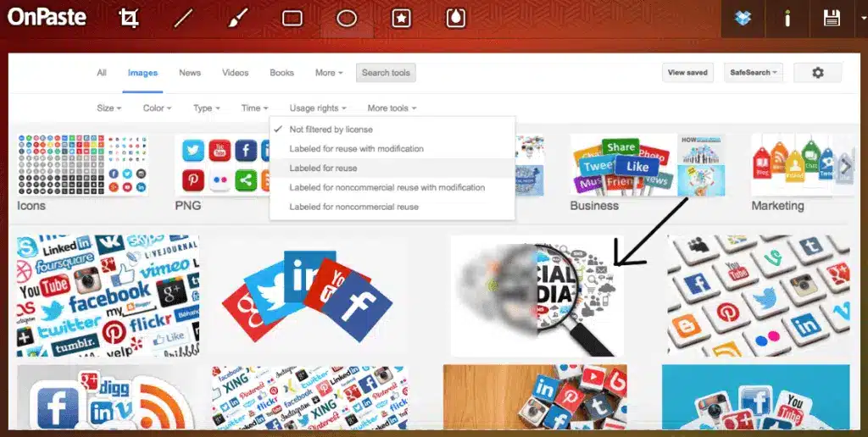Open the star stamp tool
Screen dimensions: 868x437
coord(401,19)
